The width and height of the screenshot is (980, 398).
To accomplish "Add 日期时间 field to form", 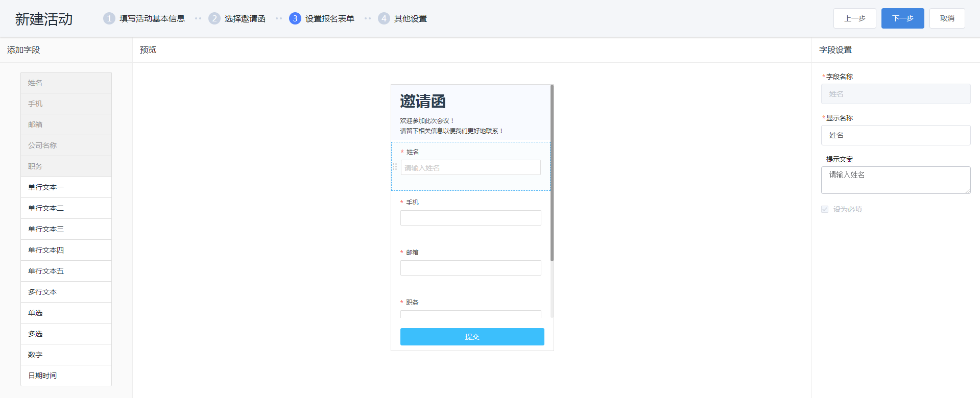I will pyautogui.click(x=66, y=376).
